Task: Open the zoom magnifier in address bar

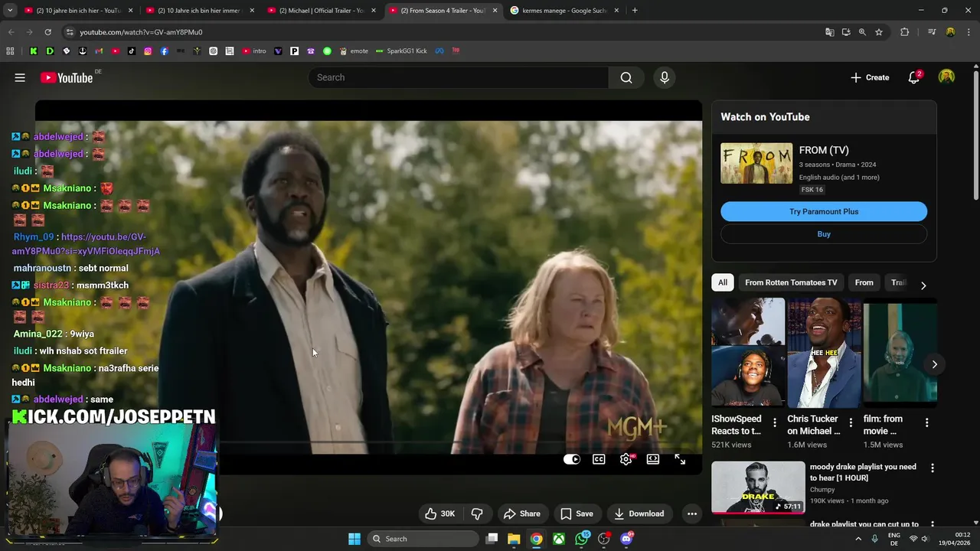Action: click(862, 32)
